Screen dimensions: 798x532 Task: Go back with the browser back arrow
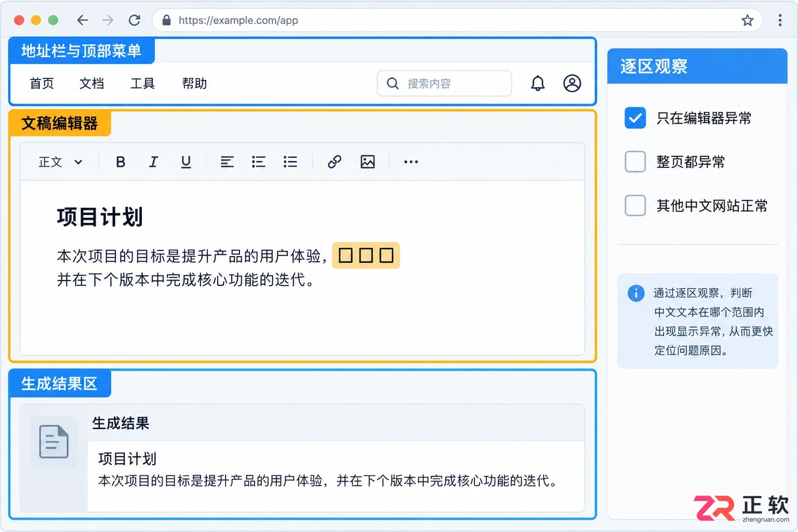83,21
